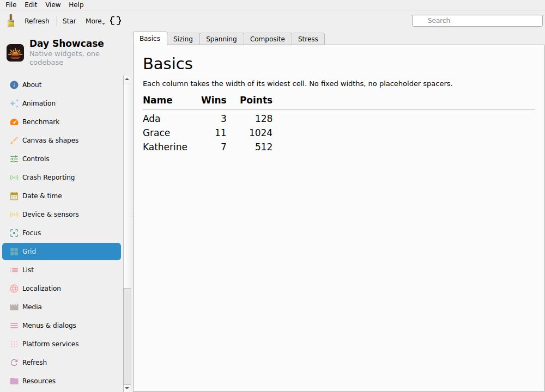Image resolution: width=545 pixels, height=392 pixels.
Task: Select the Date & time calendar icon
Action: (x=14, y=196)
